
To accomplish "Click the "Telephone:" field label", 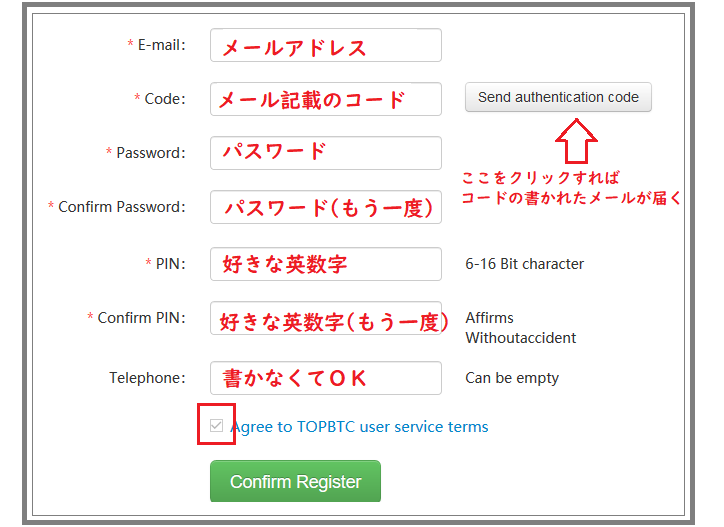I will point(147,378).
